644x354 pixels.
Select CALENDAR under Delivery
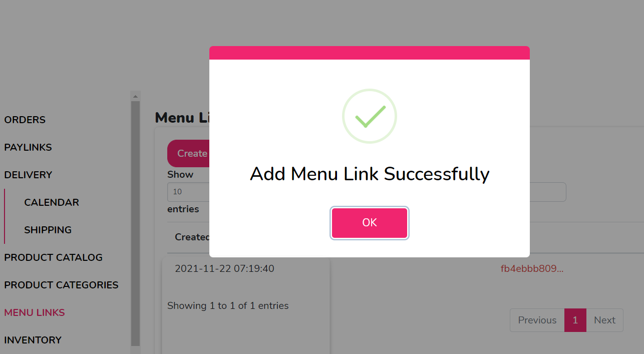(52, 202)
